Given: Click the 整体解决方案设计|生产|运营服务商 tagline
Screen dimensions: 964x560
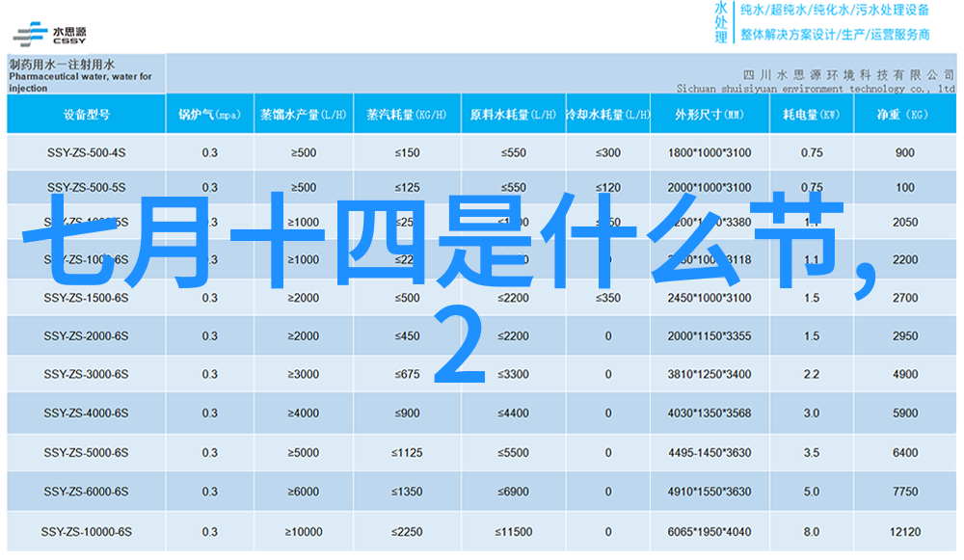Looking at the screenshot, I should (835, 35).
